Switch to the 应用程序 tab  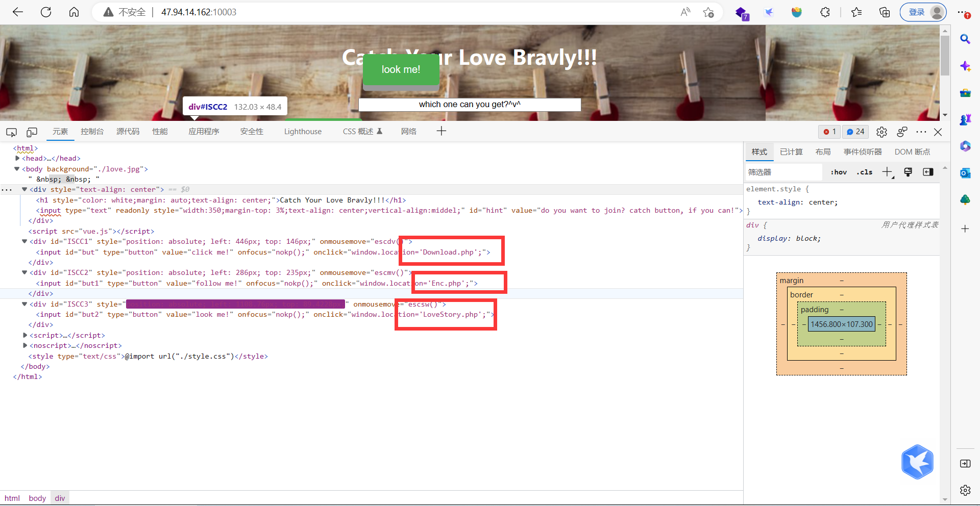click(x=204, y=132)
